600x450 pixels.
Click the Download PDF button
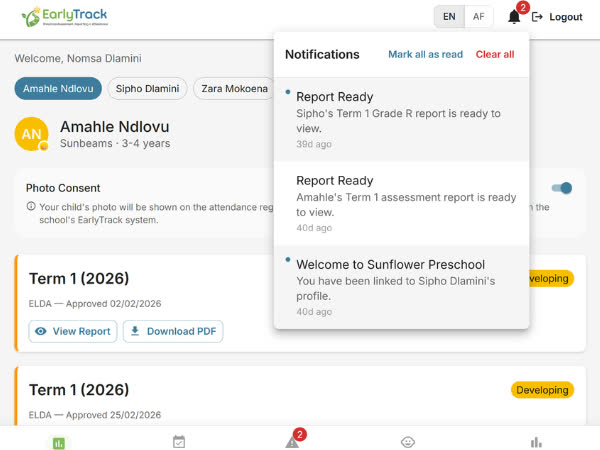point(173,331)
